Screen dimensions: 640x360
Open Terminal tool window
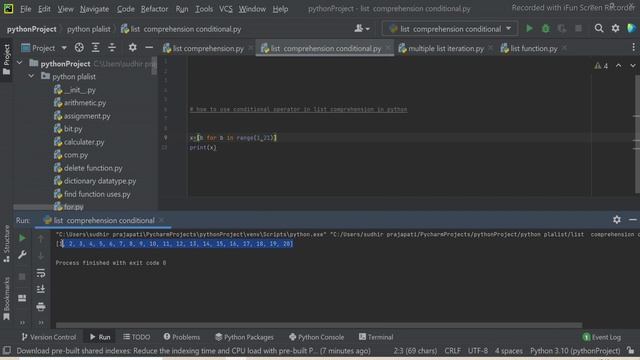pos(376,337)
